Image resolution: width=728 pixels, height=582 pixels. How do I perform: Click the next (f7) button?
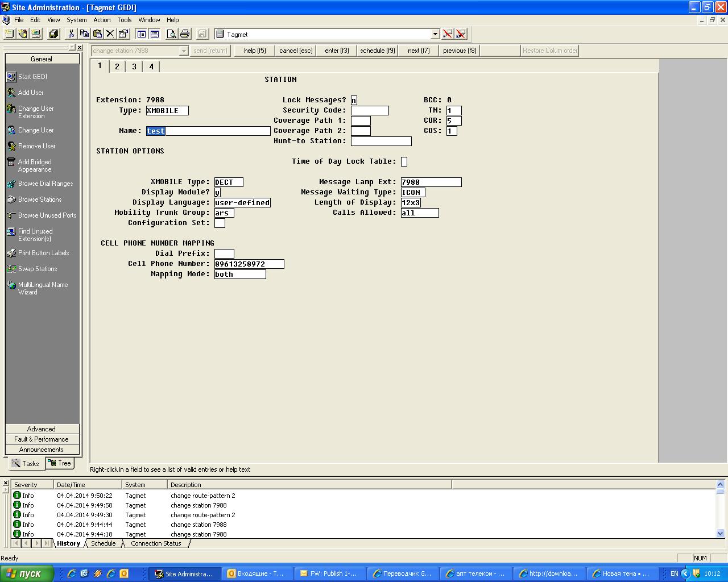point(419,51)
